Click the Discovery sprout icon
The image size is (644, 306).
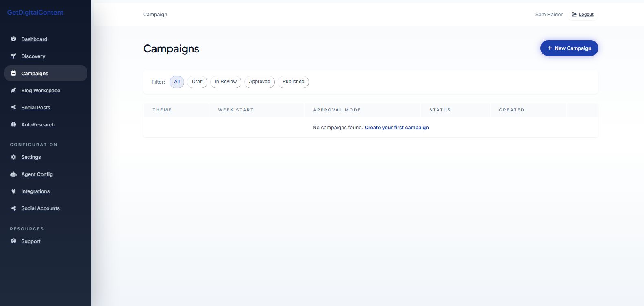click(13, 56)
